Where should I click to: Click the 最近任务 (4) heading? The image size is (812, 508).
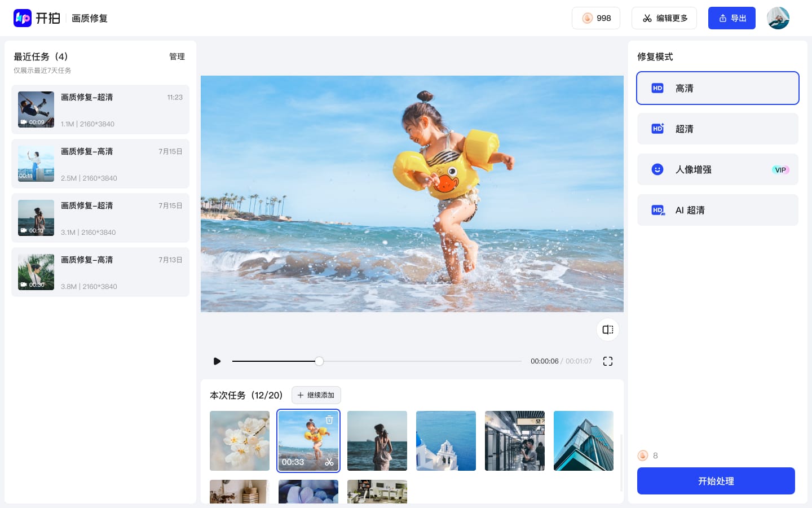click(x=41, y=56)
